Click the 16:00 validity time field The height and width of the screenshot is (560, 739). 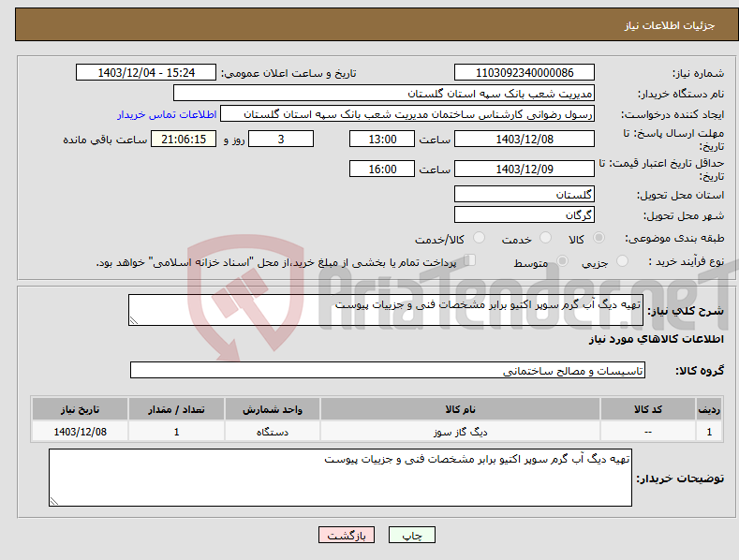tap(382, 169)
